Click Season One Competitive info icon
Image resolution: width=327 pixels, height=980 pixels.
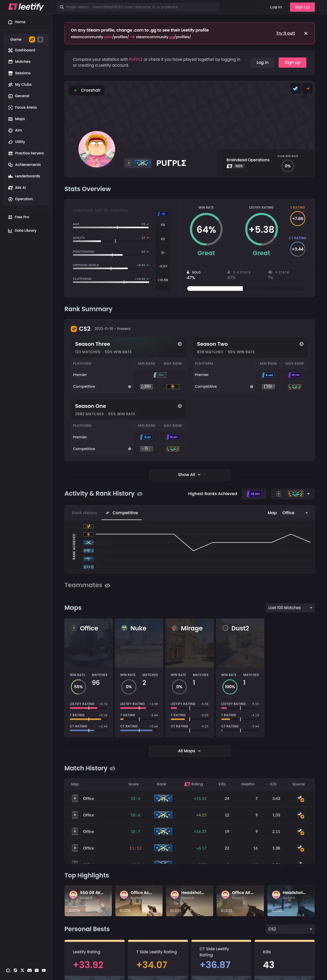129,449
